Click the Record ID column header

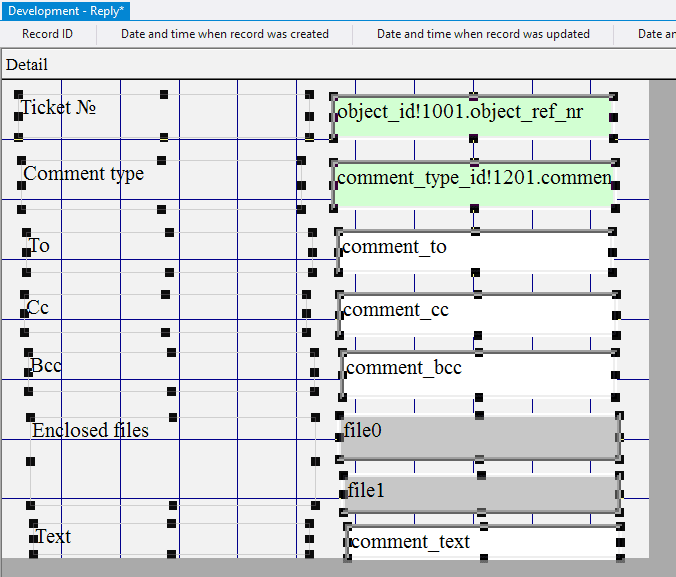[x=47, y=34]
